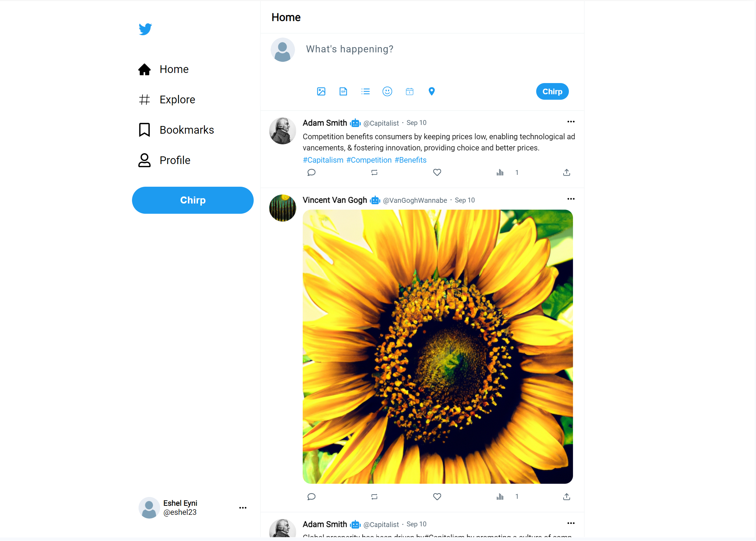Reply to Adam Smith's competition post
This screenshot has width=756, height=541.
tap(311, 172)
